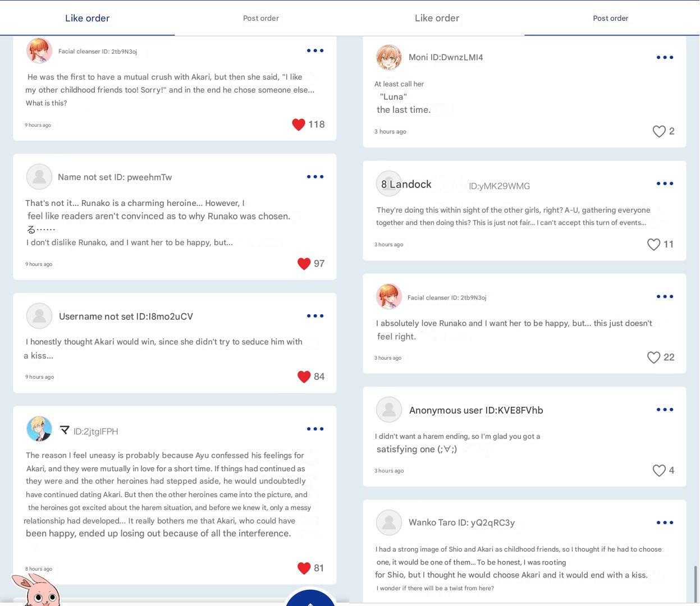Open options menu on I8mo2uCV comment

[x=315, y=316]
